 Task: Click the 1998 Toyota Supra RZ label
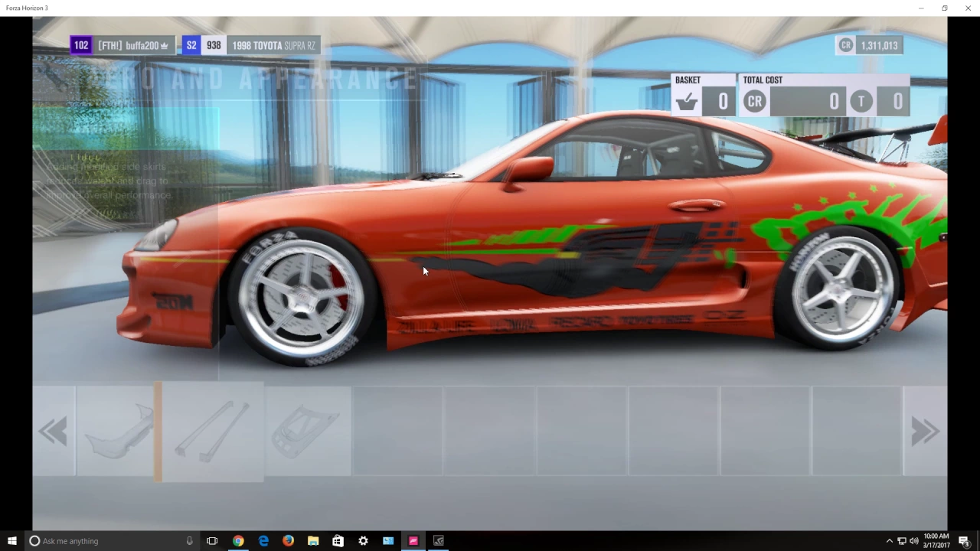click(x=273, y=46)
